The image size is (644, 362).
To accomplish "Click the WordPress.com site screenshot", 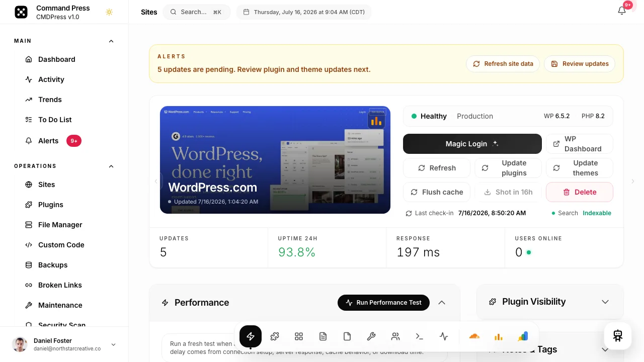I will pos(275,160).
